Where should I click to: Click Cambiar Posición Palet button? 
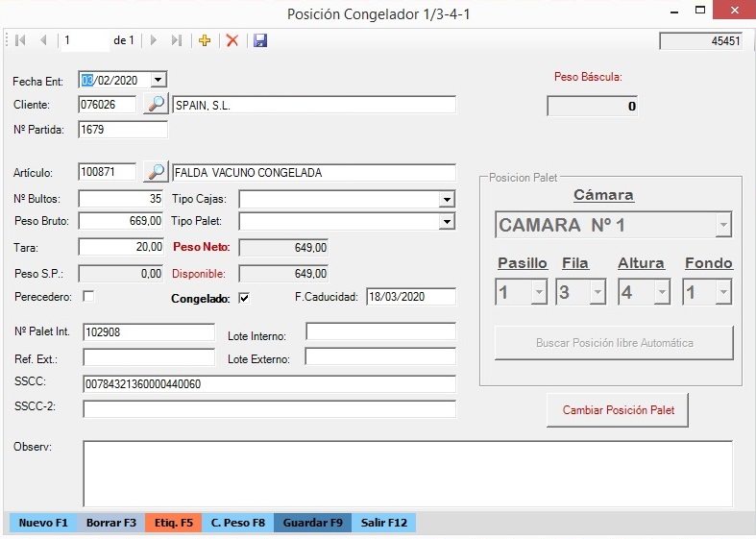click(618, 409)
